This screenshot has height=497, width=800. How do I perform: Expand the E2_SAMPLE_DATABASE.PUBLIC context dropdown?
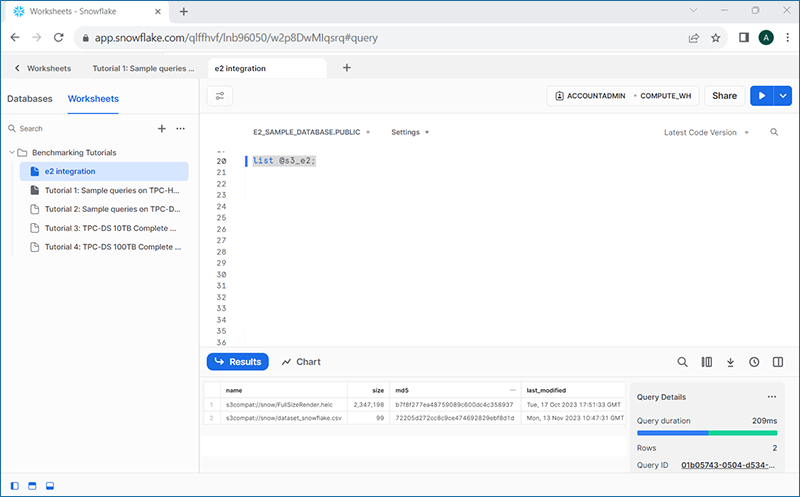(311, 132)
